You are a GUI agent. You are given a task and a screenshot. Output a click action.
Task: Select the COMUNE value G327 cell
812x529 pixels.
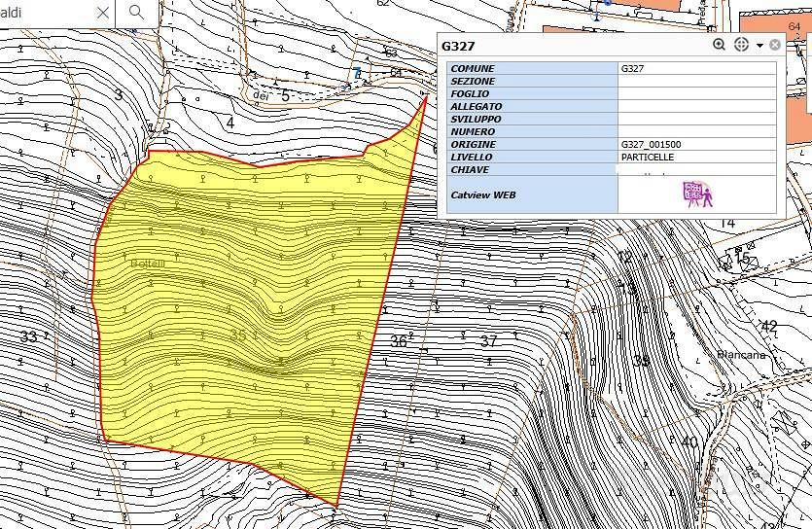pyautogui.click(x=697, y=68)
